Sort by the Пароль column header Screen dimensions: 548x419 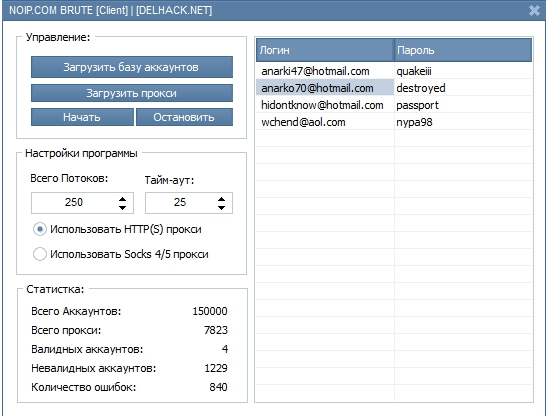click(x=463, y=50)
